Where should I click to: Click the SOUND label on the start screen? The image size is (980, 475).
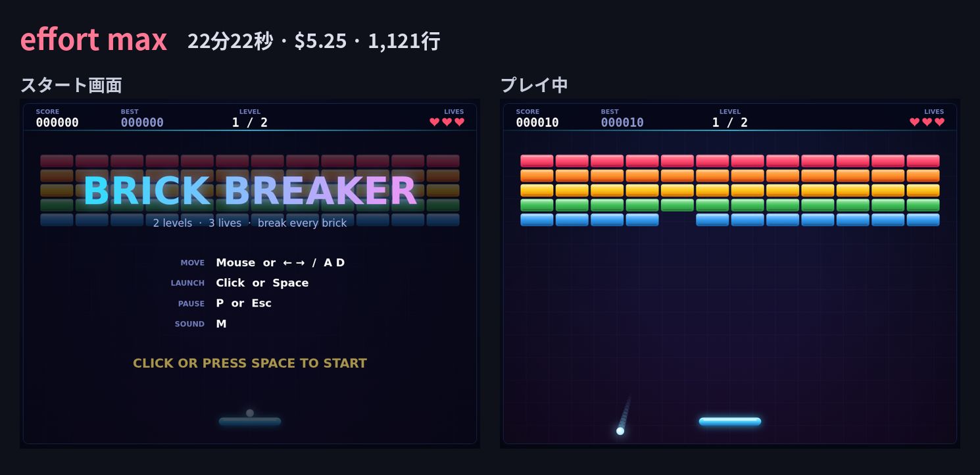[x=189, y=324]
